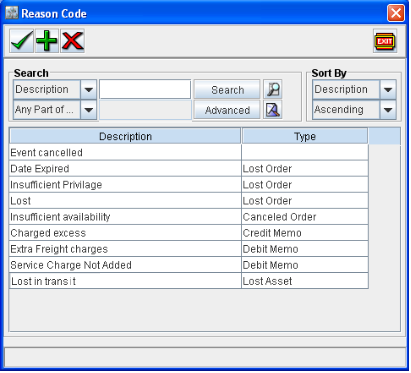
Task: Click Lost Order type for Date Expired
Action: pyautogui.click(x=305, y=168)
